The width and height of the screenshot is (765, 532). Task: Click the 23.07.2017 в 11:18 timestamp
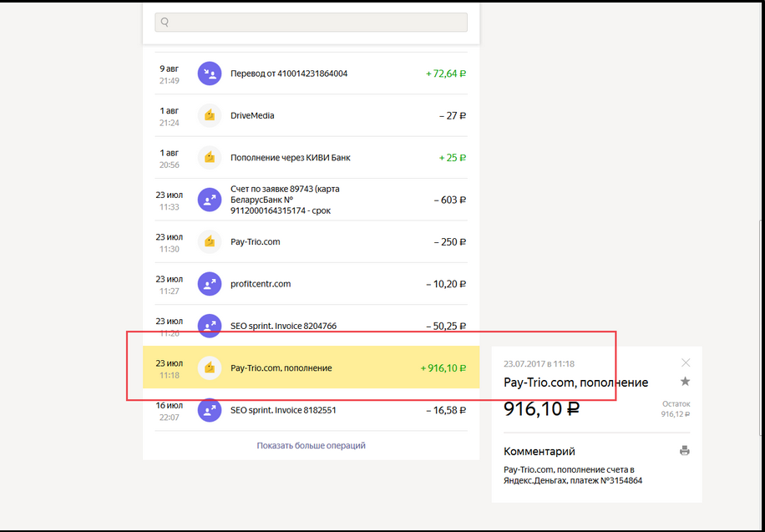tap(539, 363)
